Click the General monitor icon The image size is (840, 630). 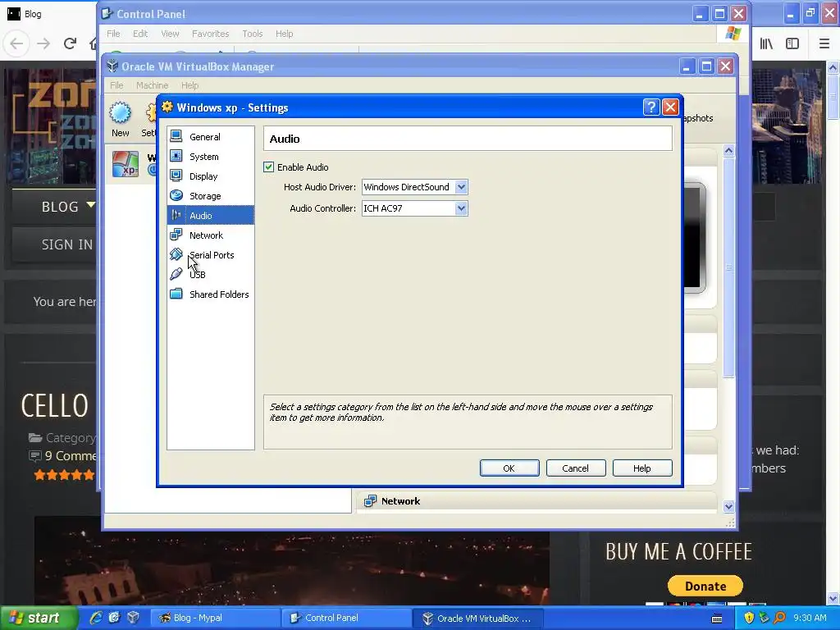click(x=176, y=137)
